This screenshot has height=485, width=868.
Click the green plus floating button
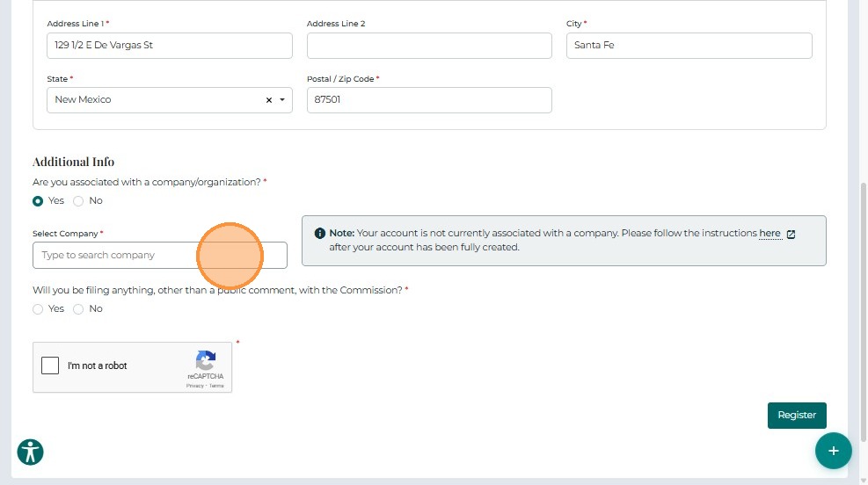[833, 451]
